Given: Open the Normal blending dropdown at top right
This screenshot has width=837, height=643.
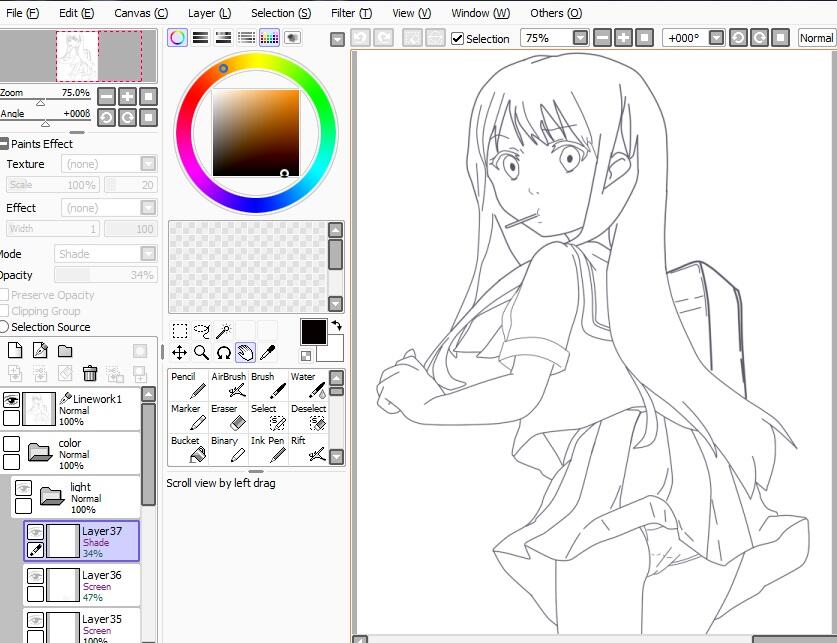Looking at the screenshot, I should tap(817, 38).
